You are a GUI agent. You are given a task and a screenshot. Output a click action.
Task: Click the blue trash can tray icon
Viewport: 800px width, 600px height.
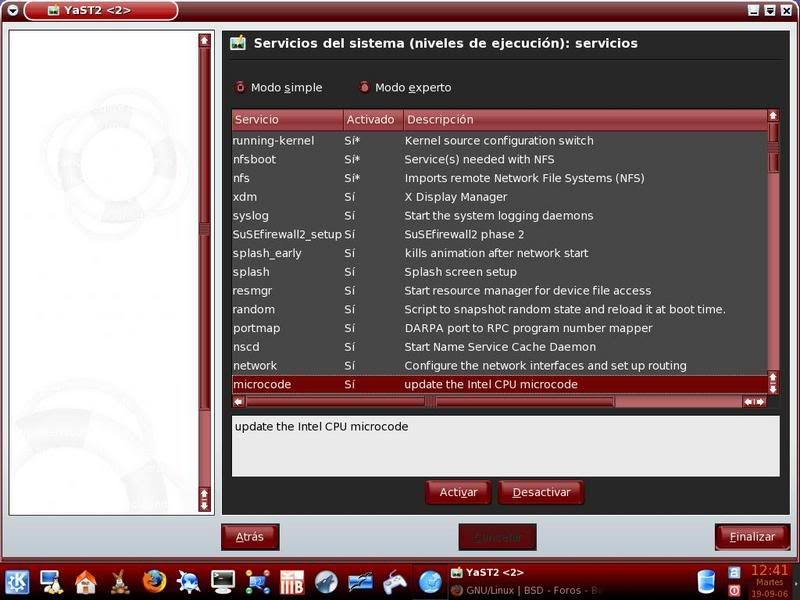click(x=706, y=581)
